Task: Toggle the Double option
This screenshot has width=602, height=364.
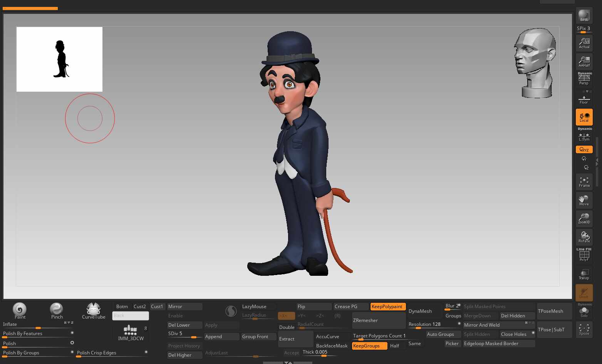Action: tap(287, 327)
